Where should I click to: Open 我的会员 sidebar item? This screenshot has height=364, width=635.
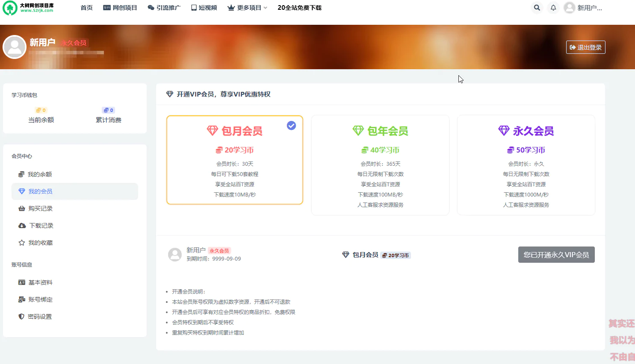pos(75,191)
